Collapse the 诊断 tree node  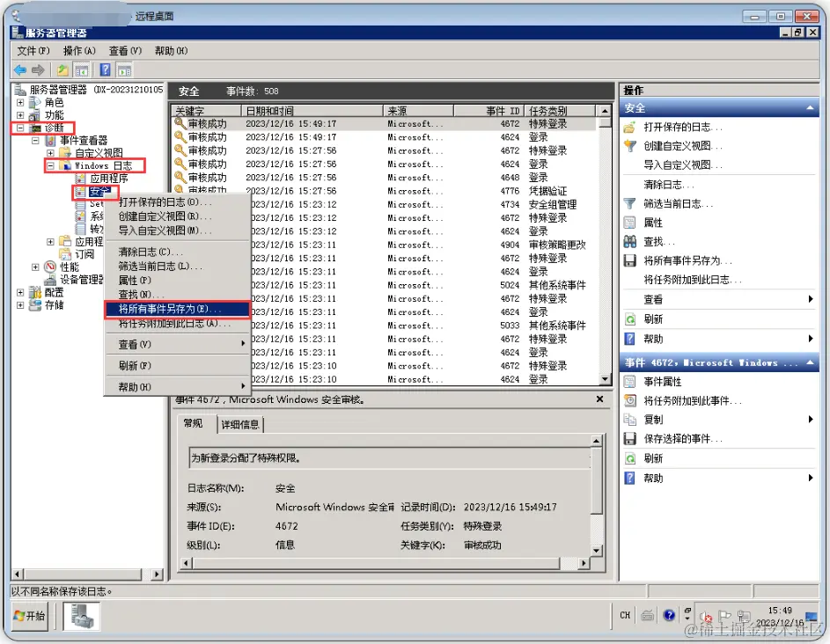click(20, 128)
